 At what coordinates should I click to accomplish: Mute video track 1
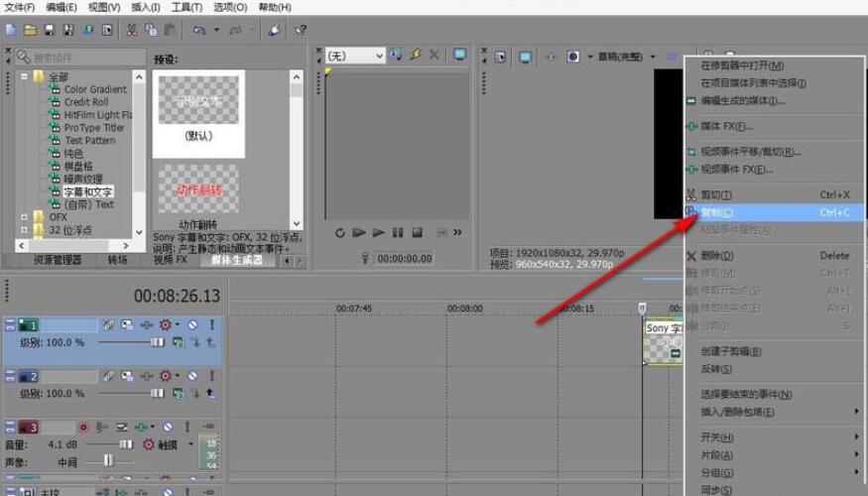(x=192, y=325)
